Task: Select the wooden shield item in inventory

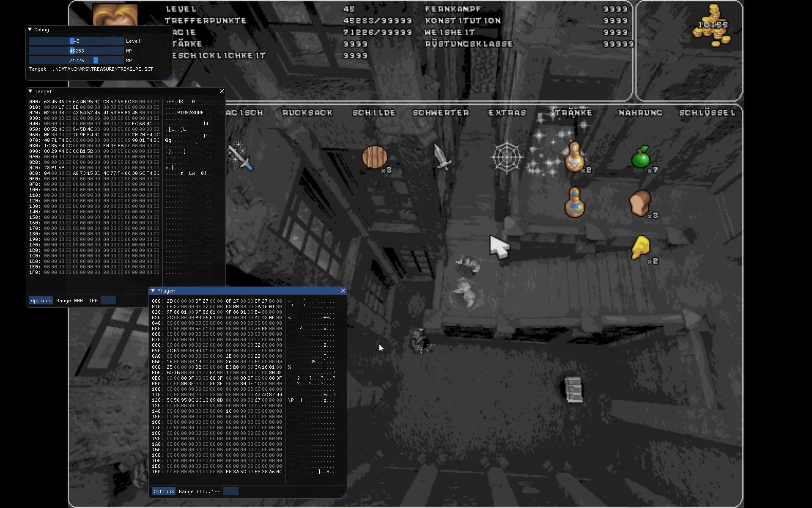Action: point(376,157)
